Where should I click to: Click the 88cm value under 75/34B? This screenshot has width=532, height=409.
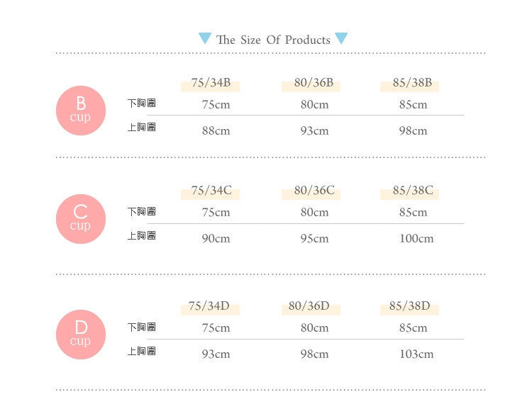click(216, 131)
